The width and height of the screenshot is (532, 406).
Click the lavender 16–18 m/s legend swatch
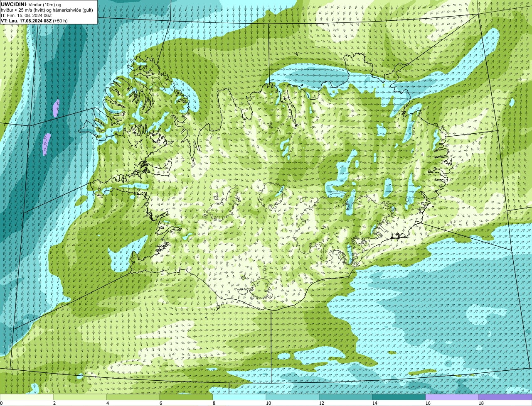pos(452,397)
